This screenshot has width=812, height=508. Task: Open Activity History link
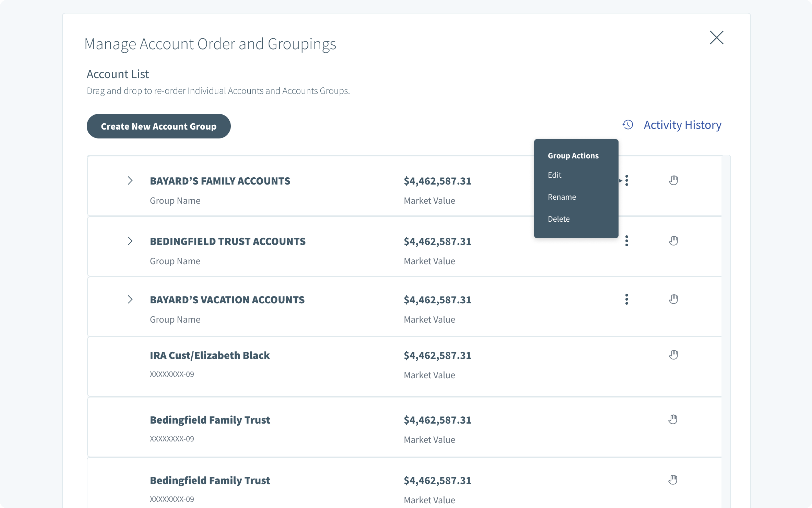tap(682, 125)
